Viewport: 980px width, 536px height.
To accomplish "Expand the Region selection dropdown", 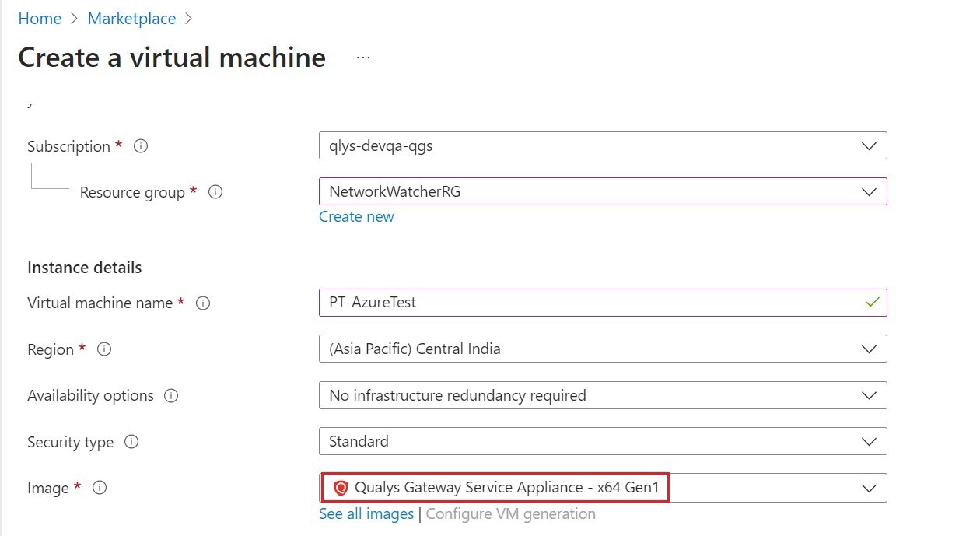I will click(869, 349).
